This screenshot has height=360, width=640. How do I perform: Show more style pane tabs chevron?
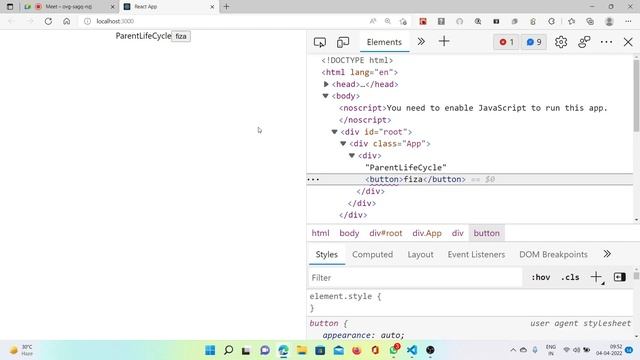pyautogui.click(x=607, y=254)
